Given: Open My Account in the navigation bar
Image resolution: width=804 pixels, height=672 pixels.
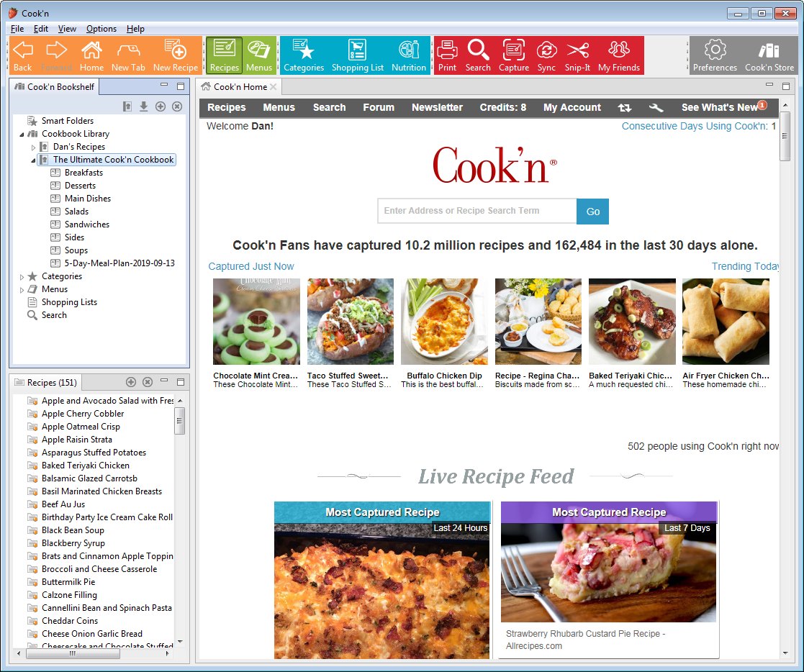Looking at the screenshot, I should [572, 107].
